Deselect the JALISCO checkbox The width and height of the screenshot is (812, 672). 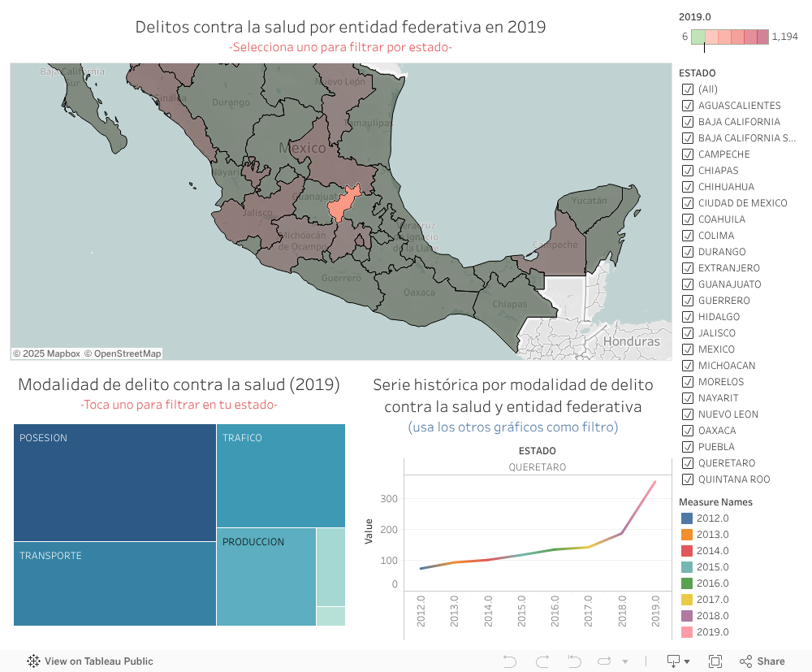click(x=688, y=333)
